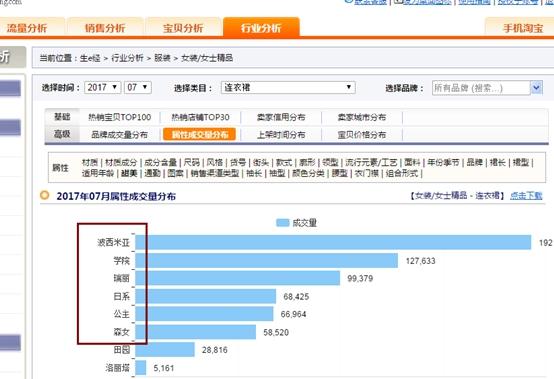Select the 款式 attribute
Image resolution: width=554 pixels, height=379 pixels.
click(284, 162)
